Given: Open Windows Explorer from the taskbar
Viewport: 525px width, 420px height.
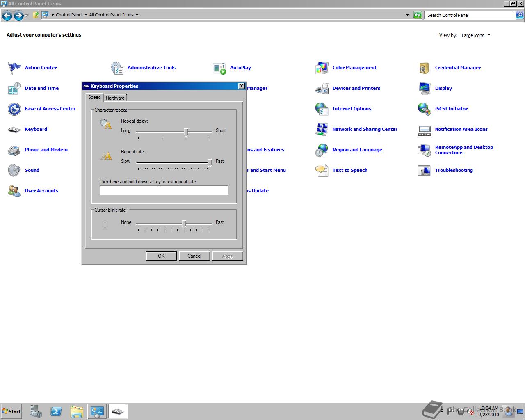Looking at the screenshot, I should [77, 411].
